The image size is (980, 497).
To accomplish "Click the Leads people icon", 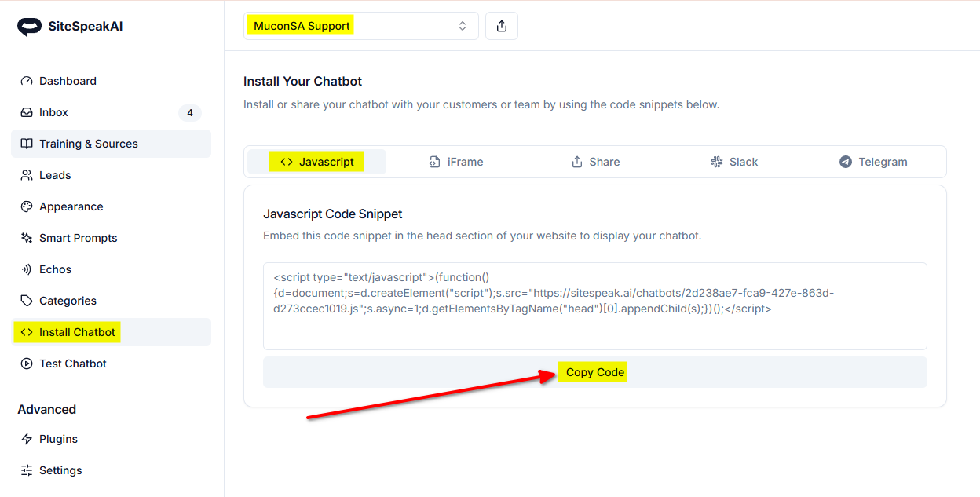I will pos(27,175).
